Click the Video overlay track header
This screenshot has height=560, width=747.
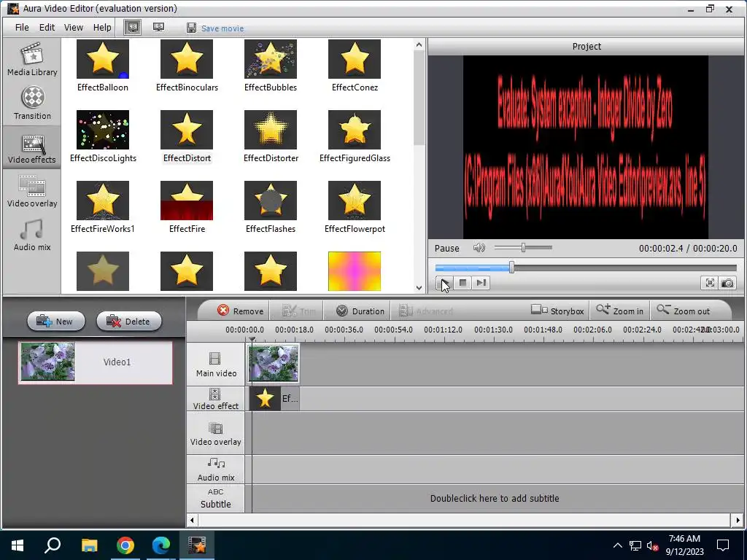point(216,434)
